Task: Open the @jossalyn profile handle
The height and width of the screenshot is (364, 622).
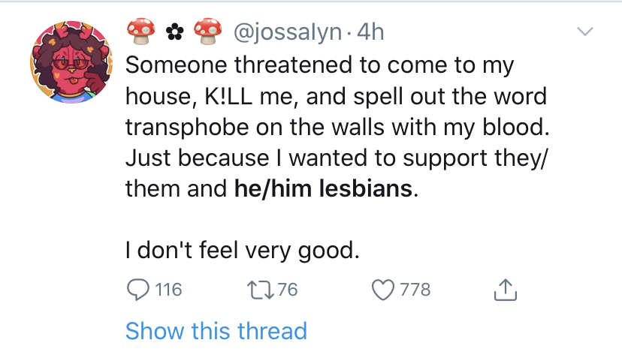Action: [x=288, y=32]
